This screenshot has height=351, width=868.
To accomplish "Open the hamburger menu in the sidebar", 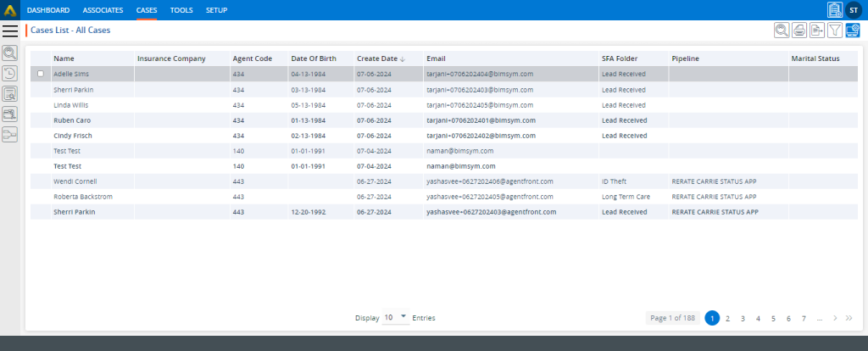I will click(x=10, y=31).
